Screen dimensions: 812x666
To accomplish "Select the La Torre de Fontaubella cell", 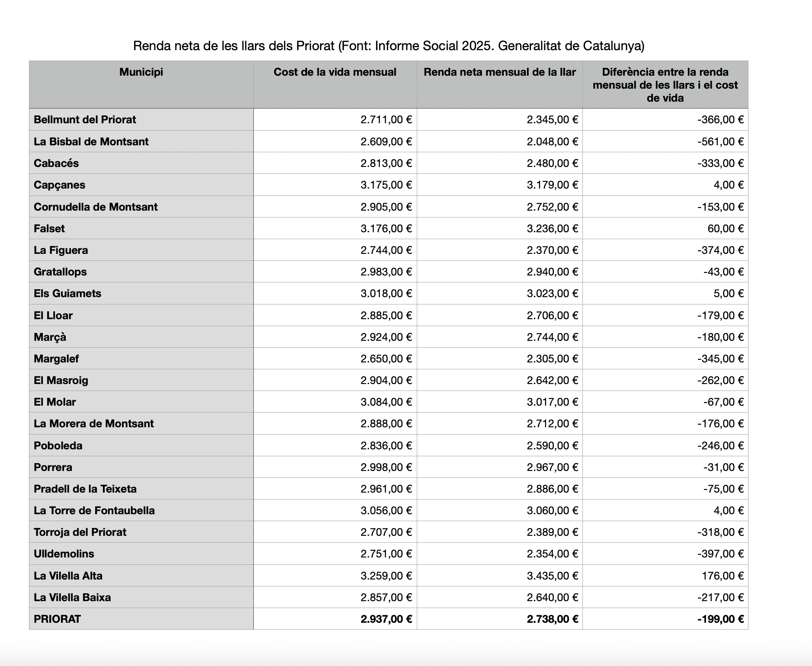I will (94, 511).
